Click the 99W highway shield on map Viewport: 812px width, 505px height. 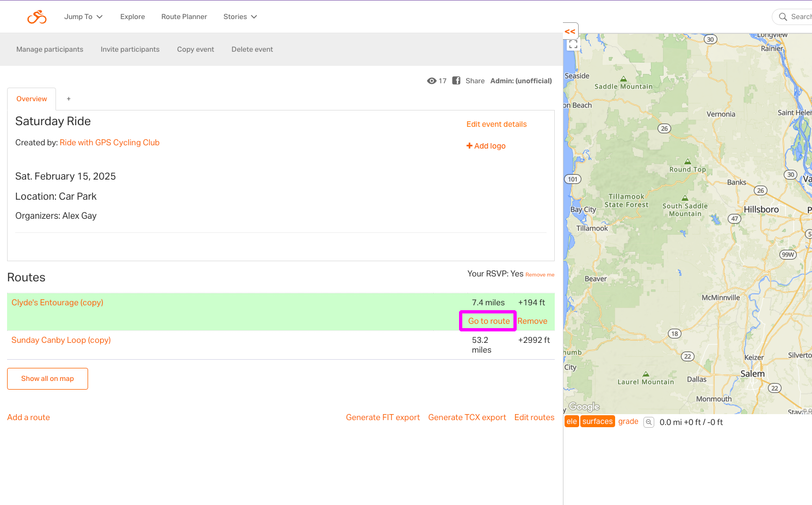pos(788,255)
